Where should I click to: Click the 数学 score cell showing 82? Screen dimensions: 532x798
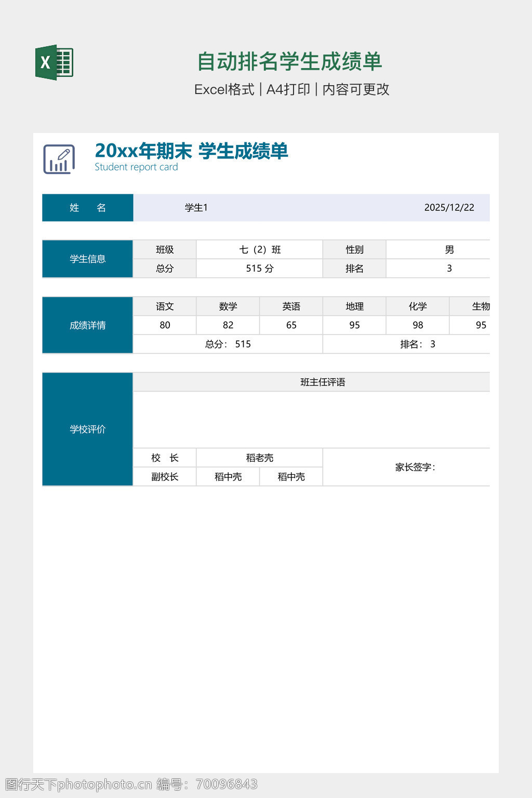point(228,325)
